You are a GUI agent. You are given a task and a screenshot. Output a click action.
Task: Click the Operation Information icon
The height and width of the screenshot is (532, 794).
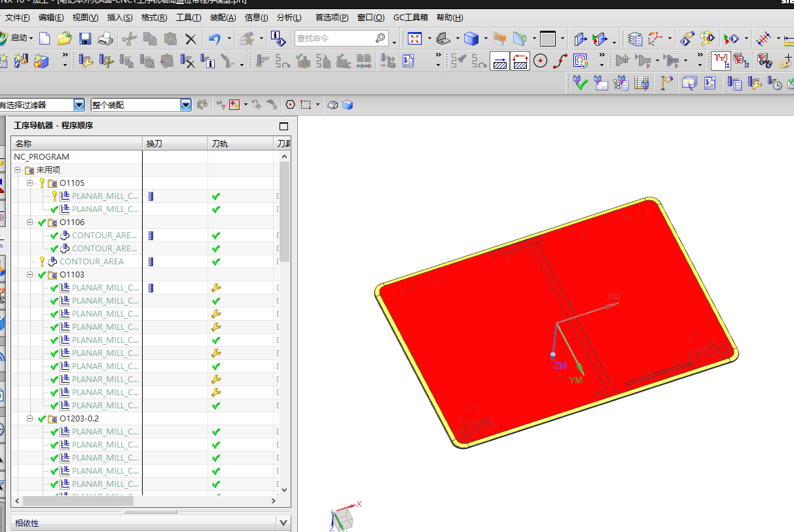(x=208, y=62)
